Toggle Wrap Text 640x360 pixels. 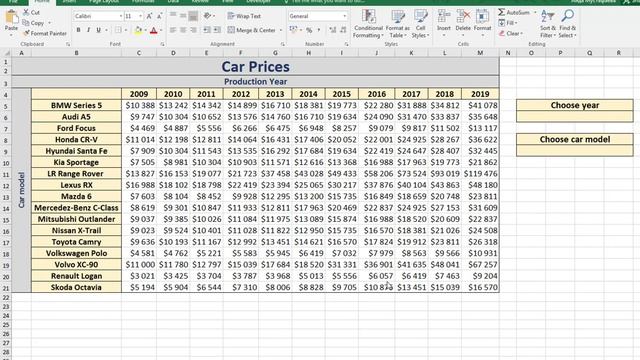pyautogui.click(x=244, y=16)
